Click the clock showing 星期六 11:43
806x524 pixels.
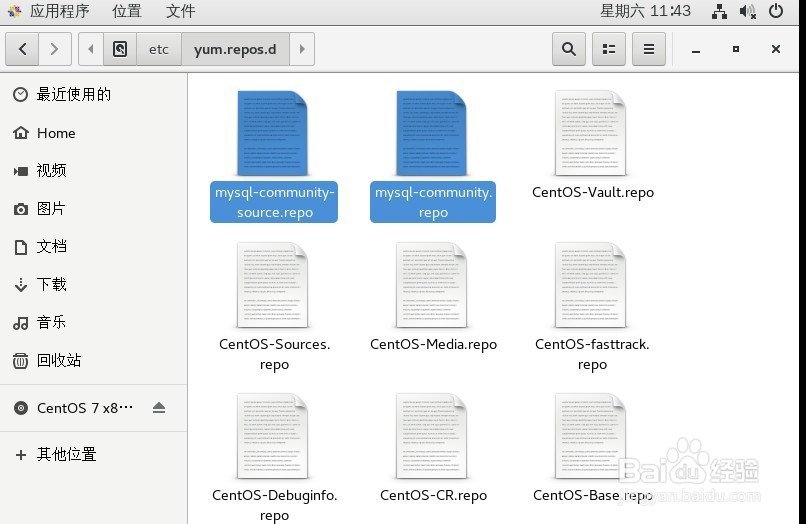(645, 11)
